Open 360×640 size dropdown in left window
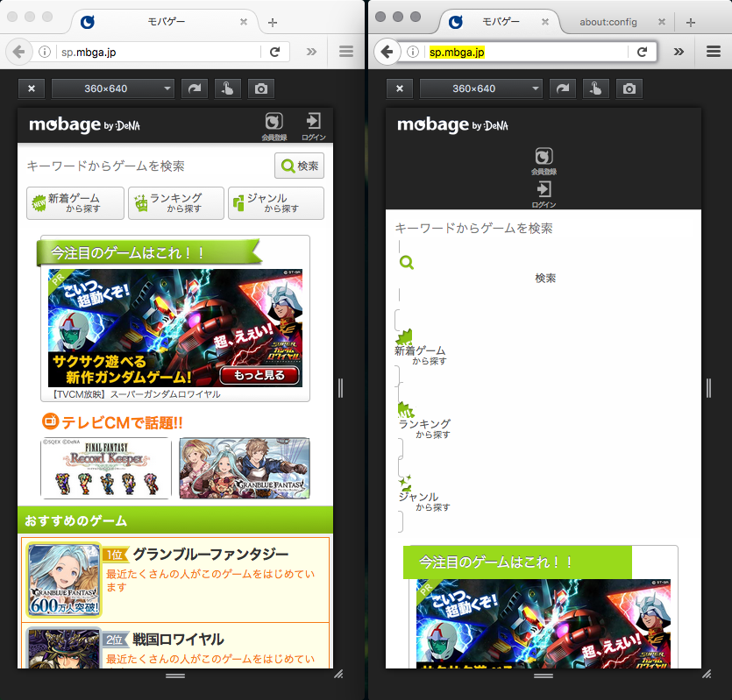 coord(112,88)
